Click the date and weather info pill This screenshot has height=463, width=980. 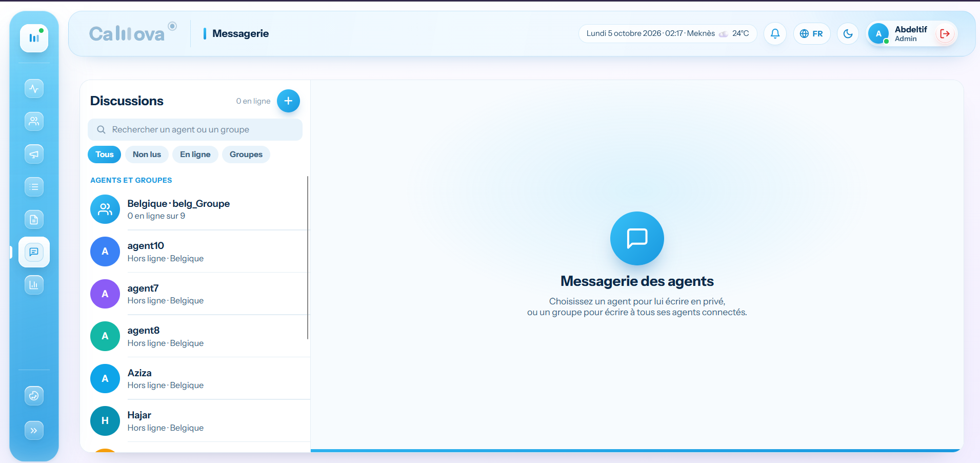point(668,34)
